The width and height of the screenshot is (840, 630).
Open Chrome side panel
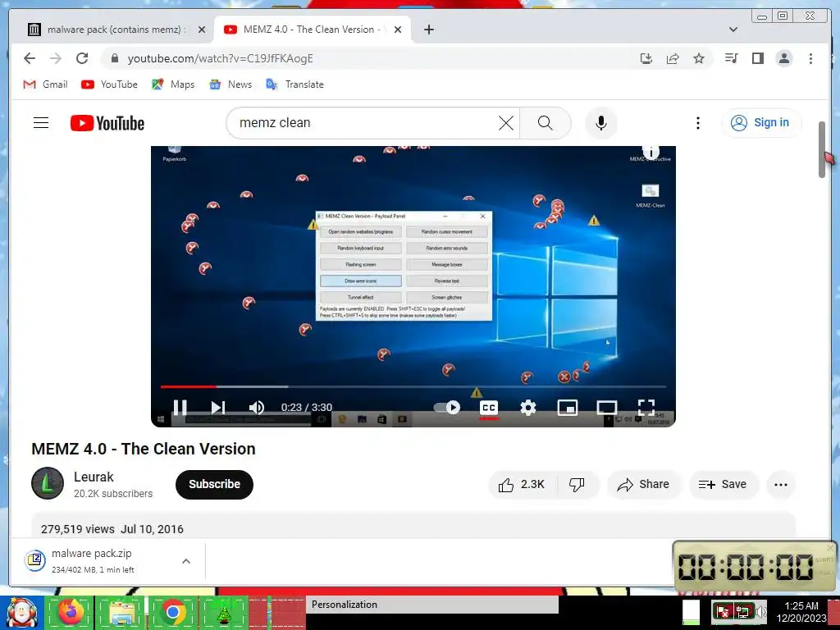[x=757, y=58]
